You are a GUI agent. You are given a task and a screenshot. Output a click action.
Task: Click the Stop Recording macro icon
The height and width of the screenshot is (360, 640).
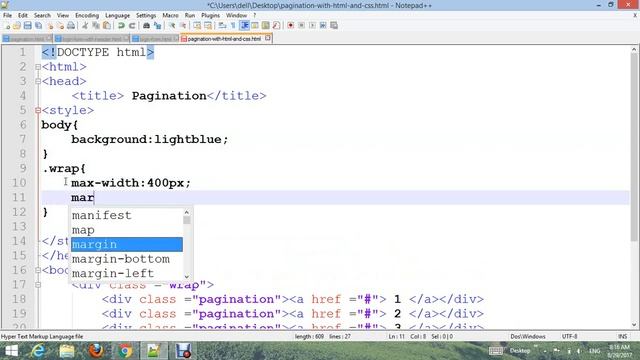click(301, 25)
